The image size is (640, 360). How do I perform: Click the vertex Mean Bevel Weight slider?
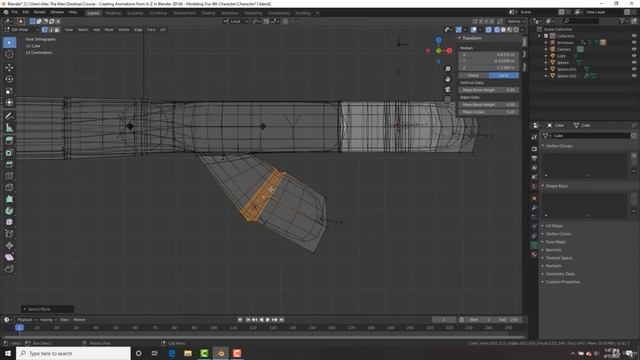[x=489, y=90]
